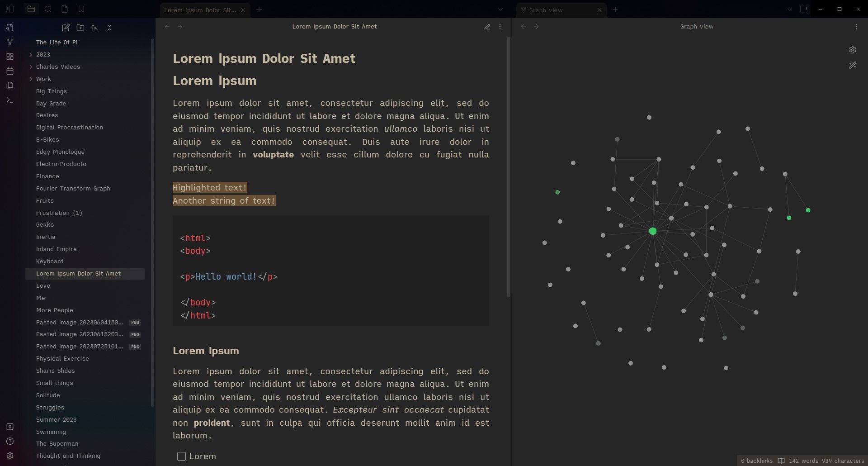Open the graph view icon in the left ribbon

(9, 42)
